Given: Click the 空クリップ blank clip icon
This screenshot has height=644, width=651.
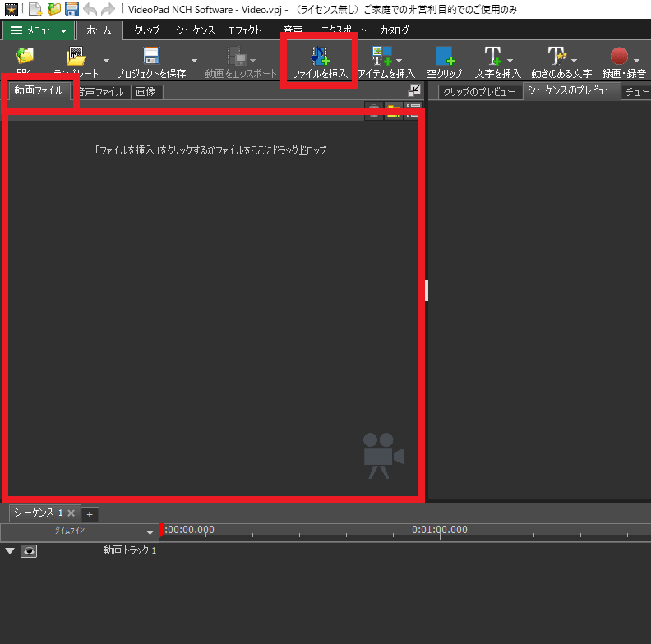Looking at the screenshot, I should tap(445, 56).
